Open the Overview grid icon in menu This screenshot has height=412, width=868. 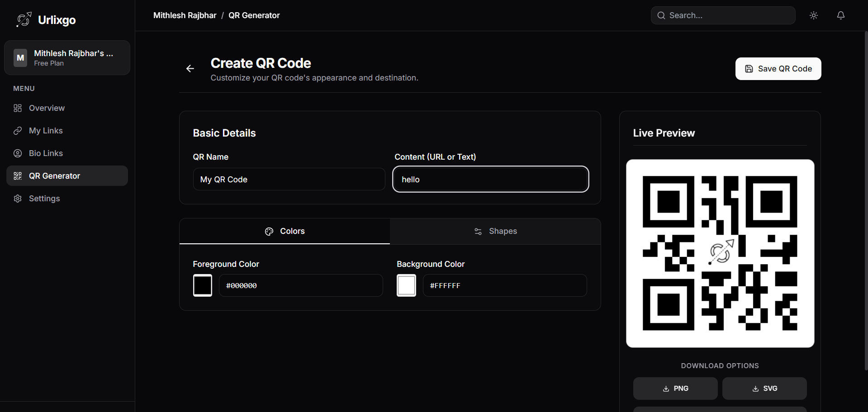18,108
